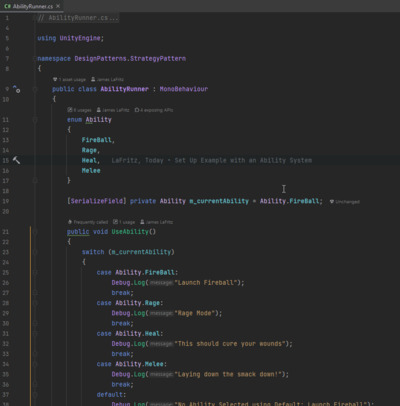Click the author icon above UseAbility method
Screen dimensions: 400x406
[142, 222]
